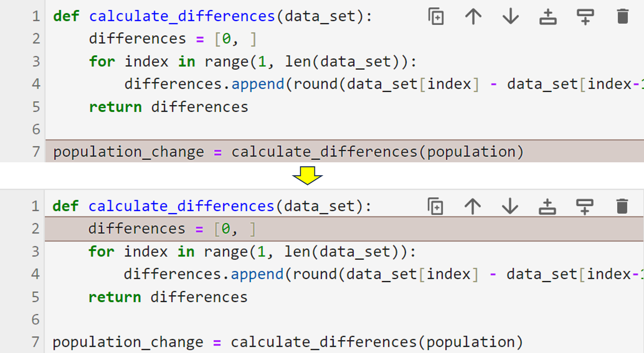The height and width of the screenshot is (353, 644).
Task: Insert a new cell below the top cell
Action: [585, 16]
